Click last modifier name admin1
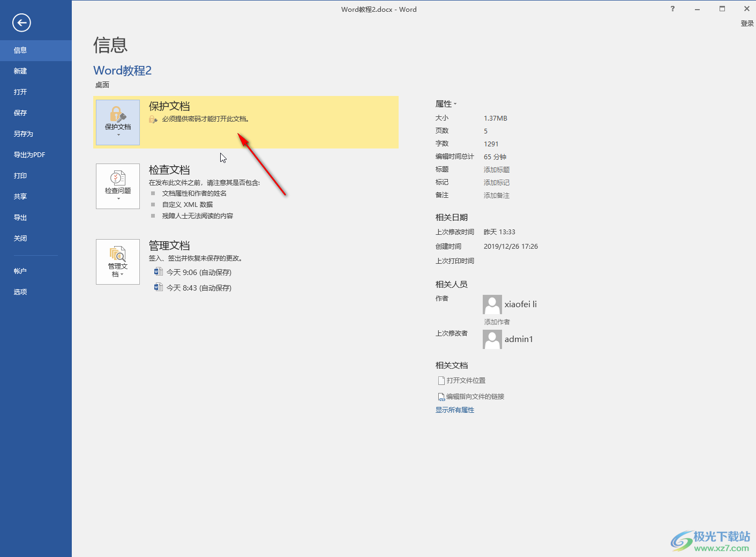 [519, 339]
